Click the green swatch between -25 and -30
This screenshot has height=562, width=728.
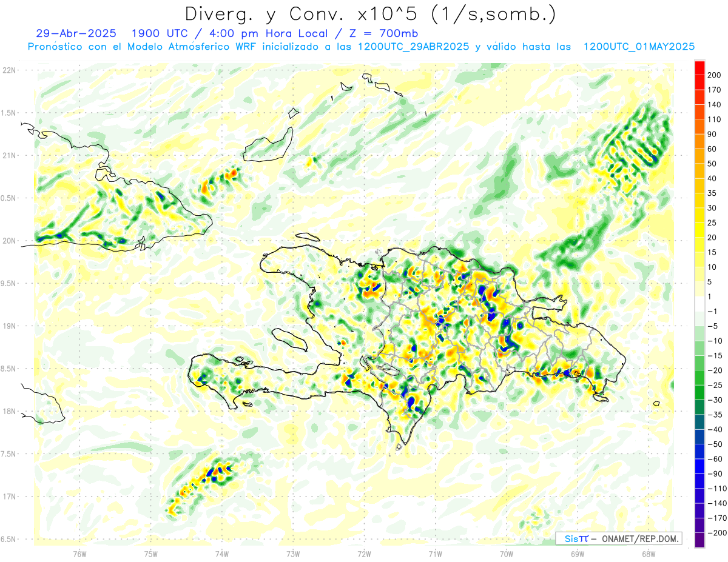coord(700,392)
